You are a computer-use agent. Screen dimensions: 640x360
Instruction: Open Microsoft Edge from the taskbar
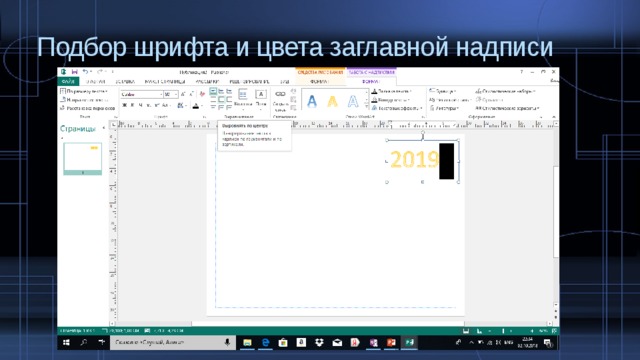coord(265,342)
